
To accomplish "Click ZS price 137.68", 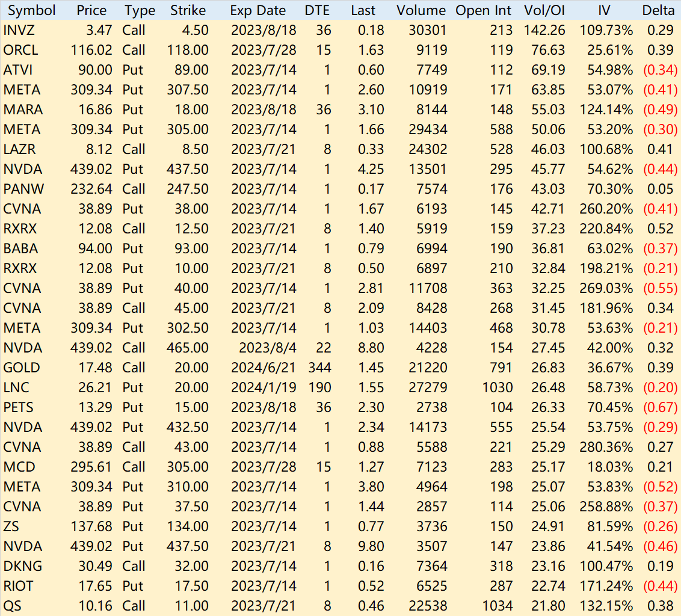I will (91, 526).
